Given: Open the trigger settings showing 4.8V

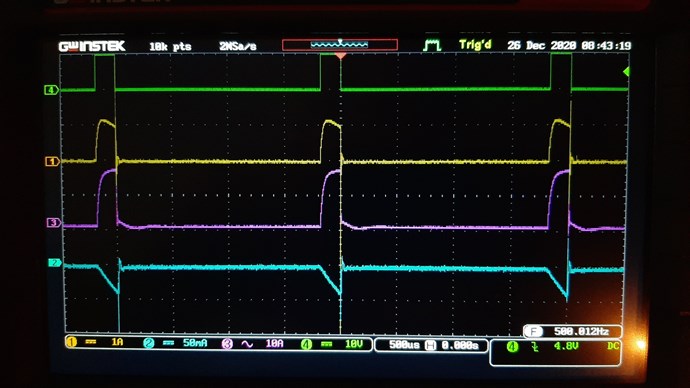Looking at the screenshot, I should [555, 352].
